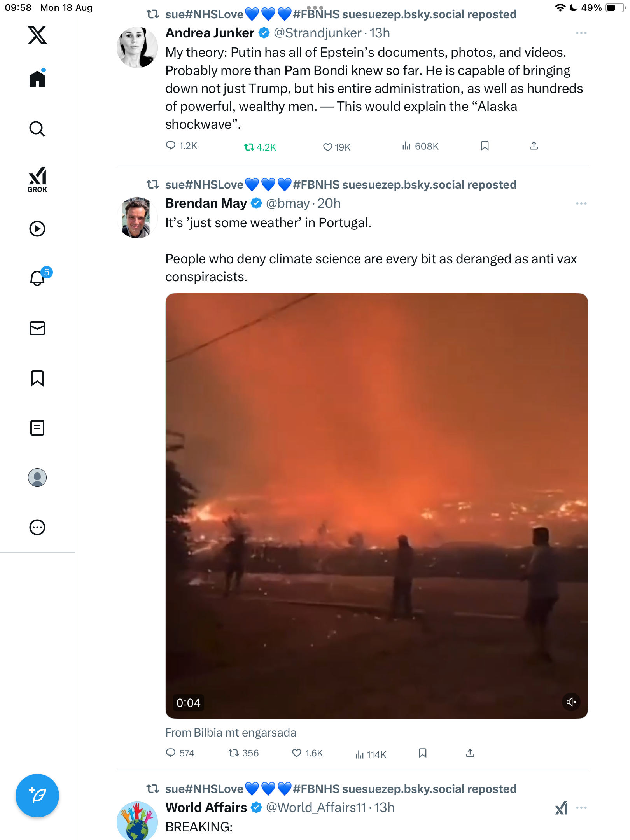Undo repost on Andrea Junker's post
This screenshot has width=630, height=840.
pyautogui.click(x=260, y=147)
